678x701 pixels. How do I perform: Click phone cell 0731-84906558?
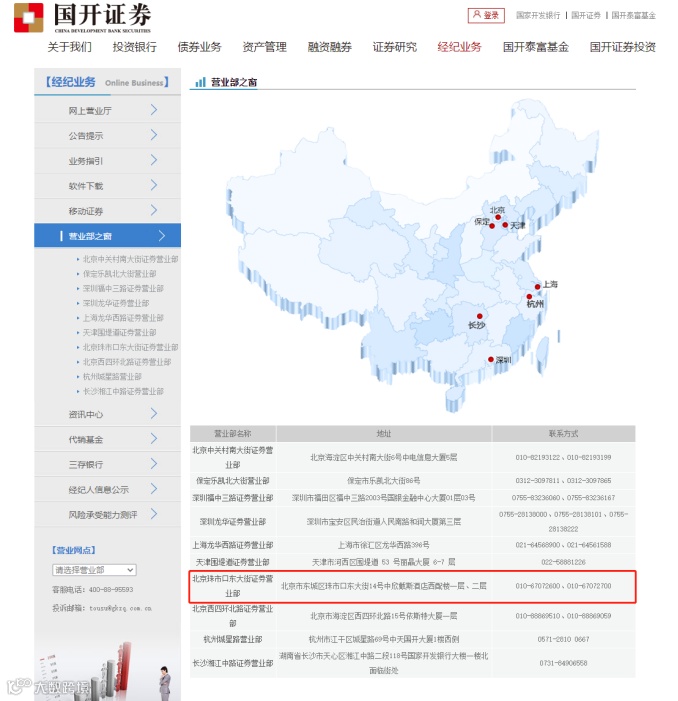pos(563,663)
